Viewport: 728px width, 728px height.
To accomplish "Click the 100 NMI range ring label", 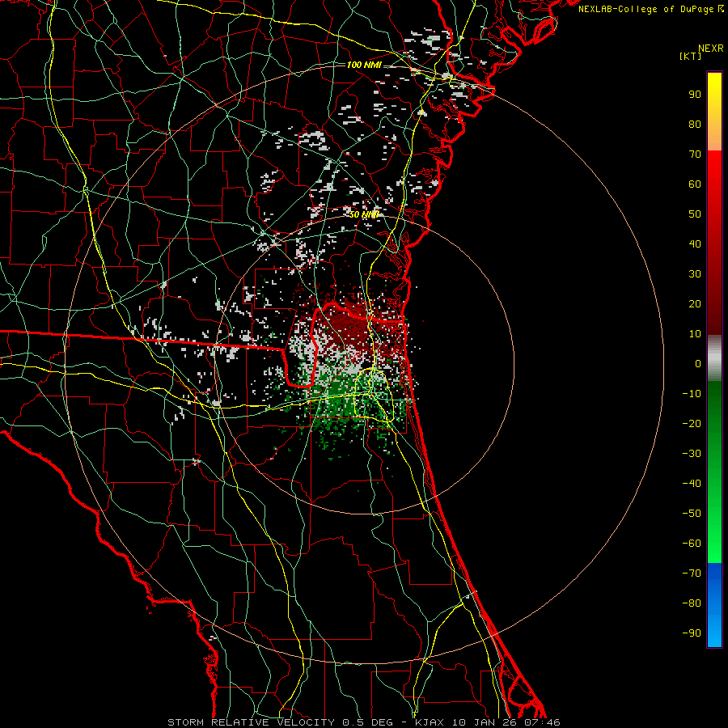I will click(364, 65).
